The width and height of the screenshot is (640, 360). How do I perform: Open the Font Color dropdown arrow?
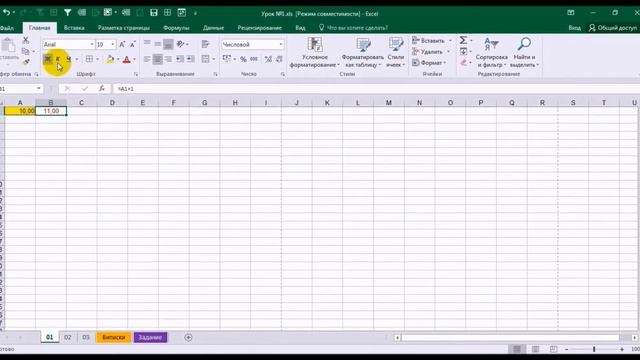click(x=134, y=60)
